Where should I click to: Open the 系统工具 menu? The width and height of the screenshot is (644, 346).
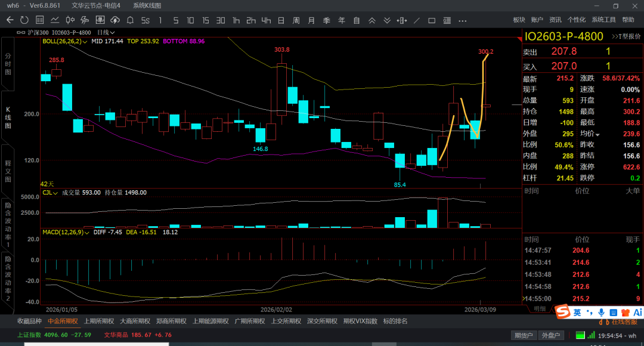pyautogui.click(x=603, y=20)
